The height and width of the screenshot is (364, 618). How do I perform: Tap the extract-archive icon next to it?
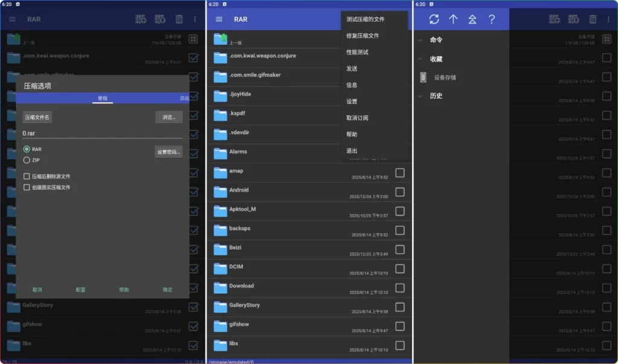(160, 19)
